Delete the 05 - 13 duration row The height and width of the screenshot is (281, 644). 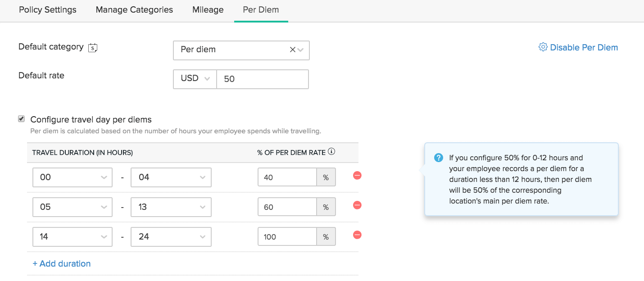coord(357,205)
